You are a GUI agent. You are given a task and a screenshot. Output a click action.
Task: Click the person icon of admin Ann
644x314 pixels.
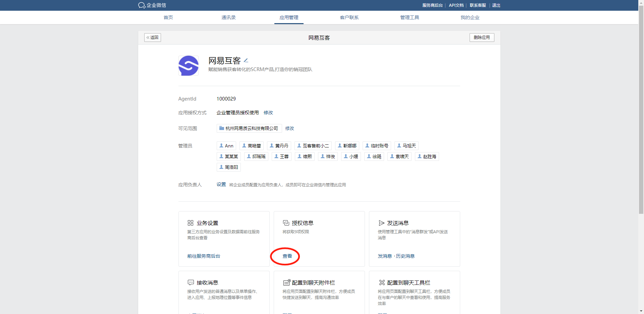tap(221, 146)
